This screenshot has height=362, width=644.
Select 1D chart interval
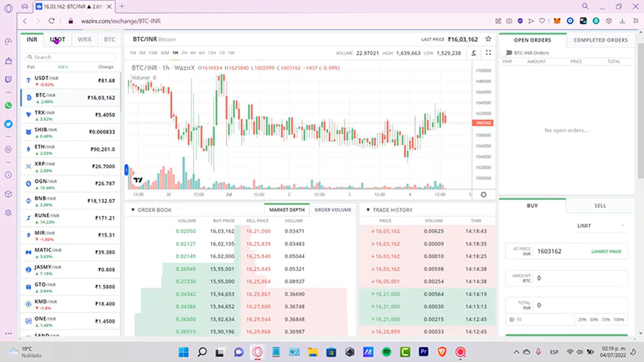[x=222, y=53]
